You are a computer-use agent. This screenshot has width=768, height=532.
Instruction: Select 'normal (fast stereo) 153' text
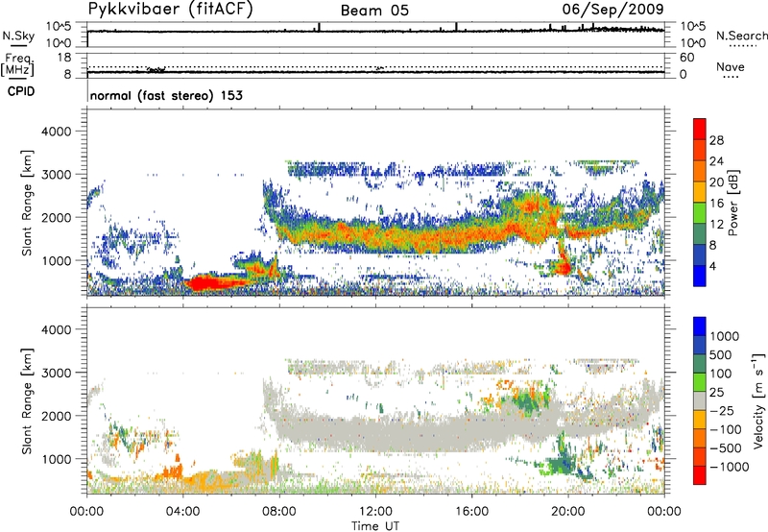point(166,95)
